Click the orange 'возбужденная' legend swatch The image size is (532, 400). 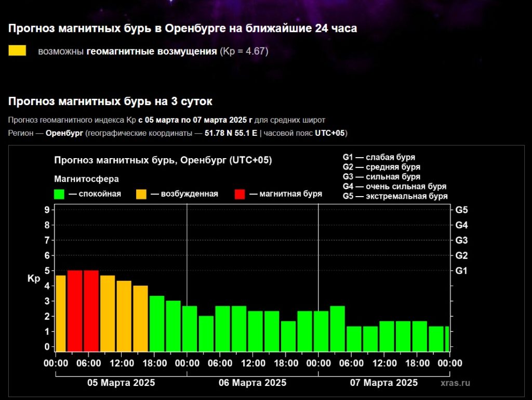[141, 194]
